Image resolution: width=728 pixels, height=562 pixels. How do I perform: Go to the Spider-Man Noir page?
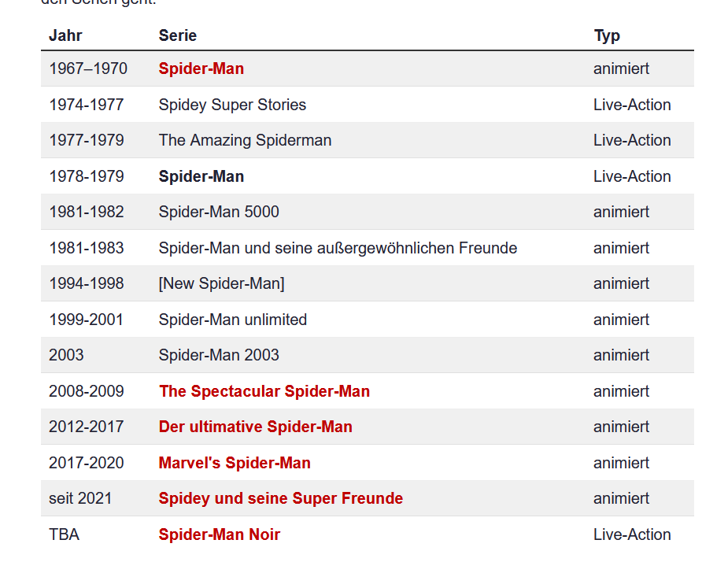click(219, 534)
